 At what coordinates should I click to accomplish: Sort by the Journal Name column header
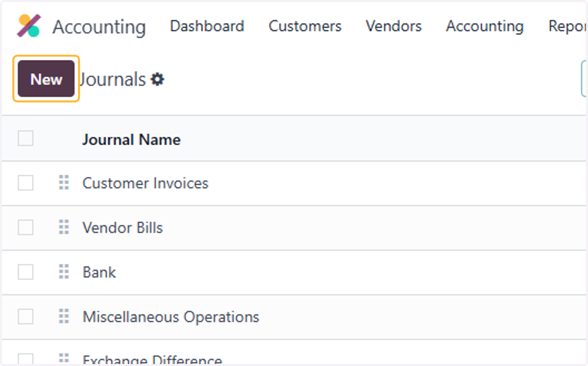[131, 140]
